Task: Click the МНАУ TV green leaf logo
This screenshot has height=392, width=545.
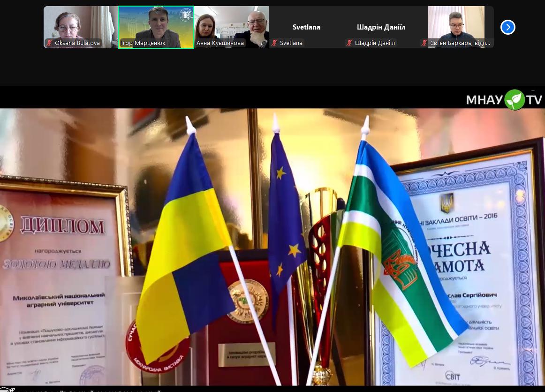Action: (514, 99)
